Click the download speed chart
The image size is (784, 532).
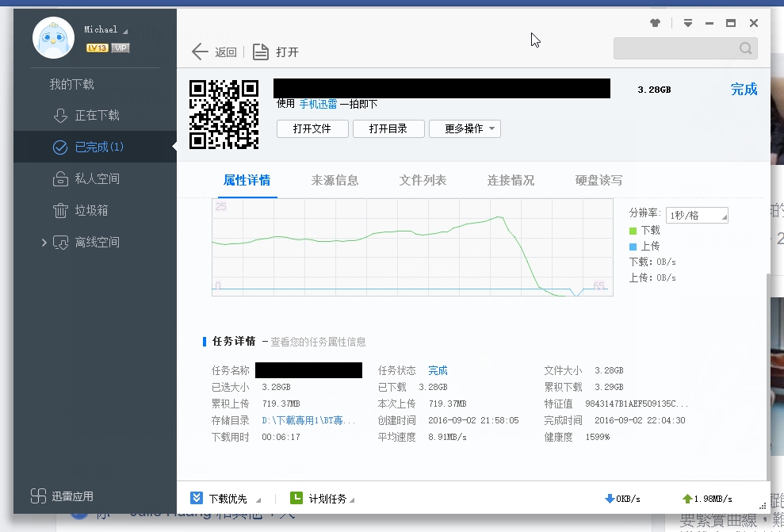(x=412, y=247)
